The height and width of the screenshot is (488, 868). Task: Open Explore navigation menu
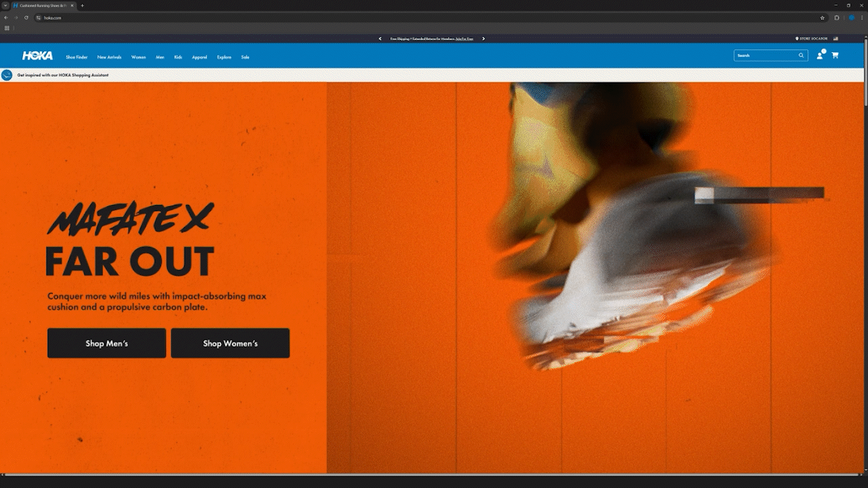[224, 57]
